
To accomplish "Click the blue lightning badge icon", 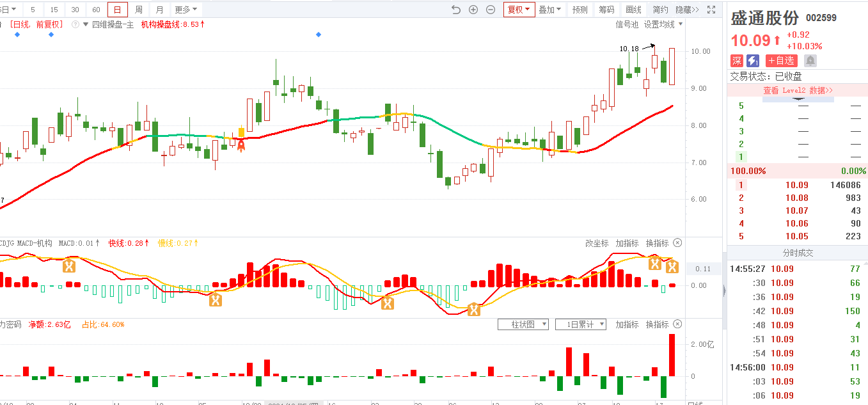I will click(753, 61).
